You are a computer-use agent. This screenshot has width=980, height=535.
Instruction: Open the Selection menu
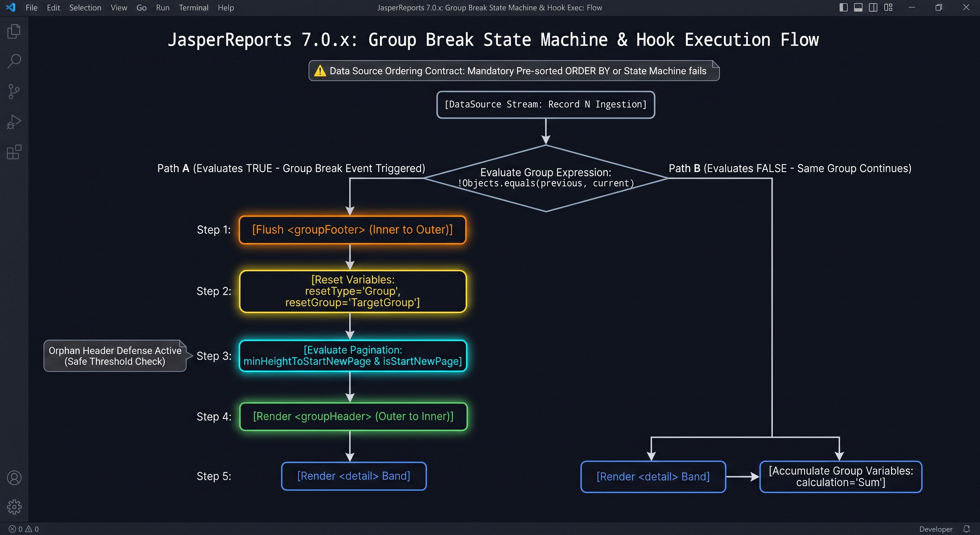point(85,8)
